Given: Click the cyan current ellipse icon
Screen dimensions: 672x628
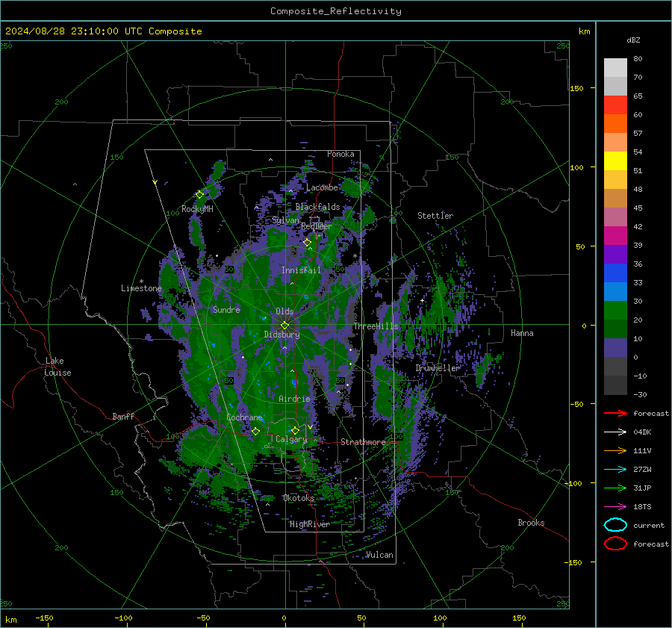Looking at the screenshot, I should pyautogui.click(x=615, y=525).
